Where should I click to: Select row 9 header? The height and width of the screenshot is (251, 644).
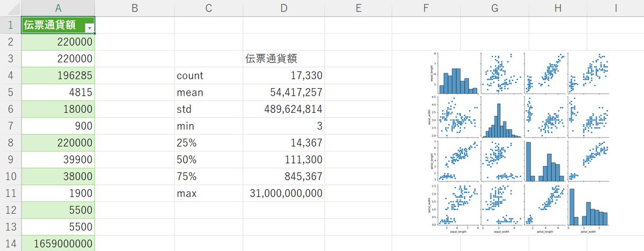pyautogui.click(x=11, y=160)
